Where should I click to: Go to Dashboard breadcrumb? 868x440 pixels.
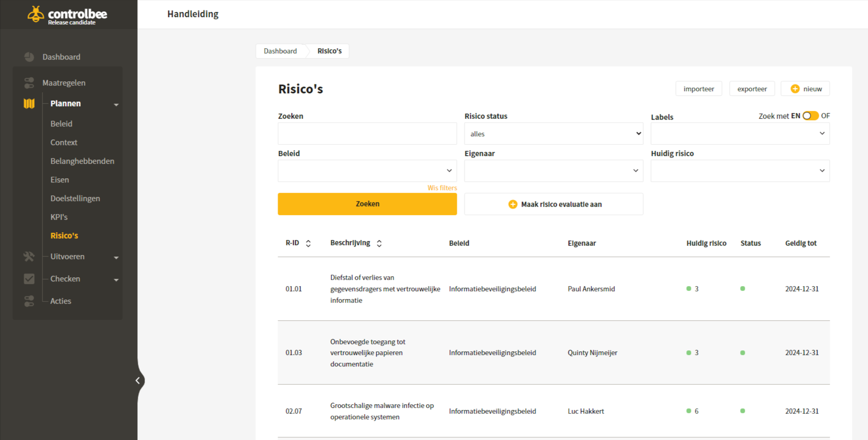coord(280,51)
